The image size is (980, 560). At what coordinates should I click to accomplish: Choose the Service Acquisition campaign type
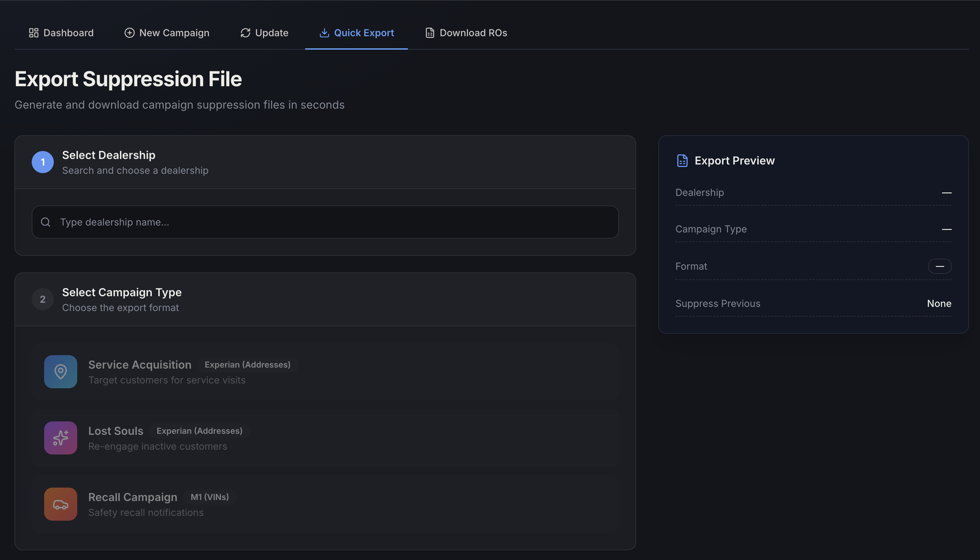coord(325,371)
